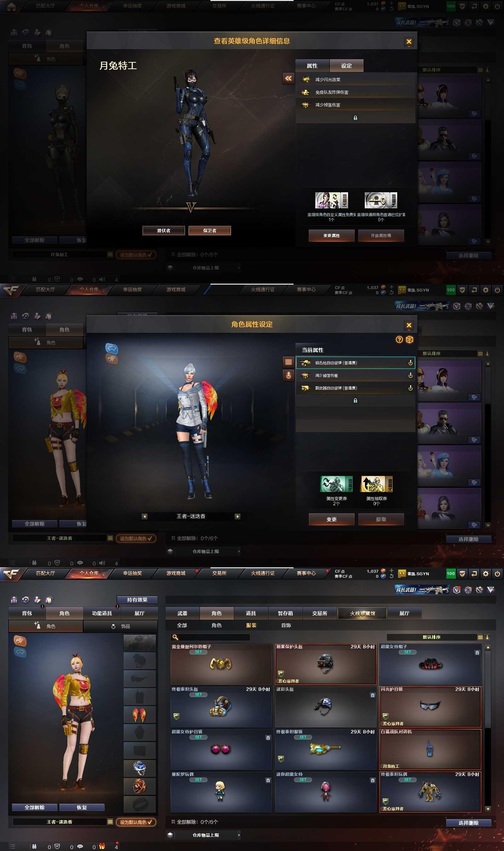Screen dimensions: 504x851
Task: Toggle 设为默认角色 beside 月兔特工 name
Action: pyautogui.click(x=136, y=255)
